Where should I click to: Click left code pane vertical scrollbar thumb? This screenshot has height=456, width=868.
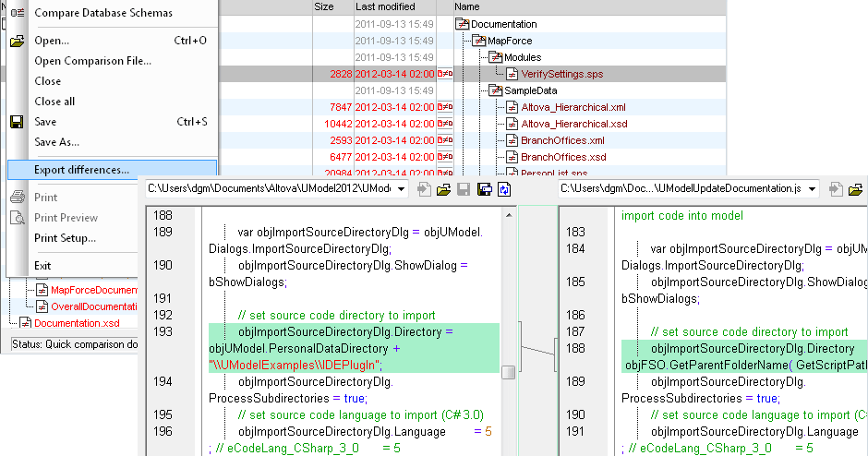point(509,372)
